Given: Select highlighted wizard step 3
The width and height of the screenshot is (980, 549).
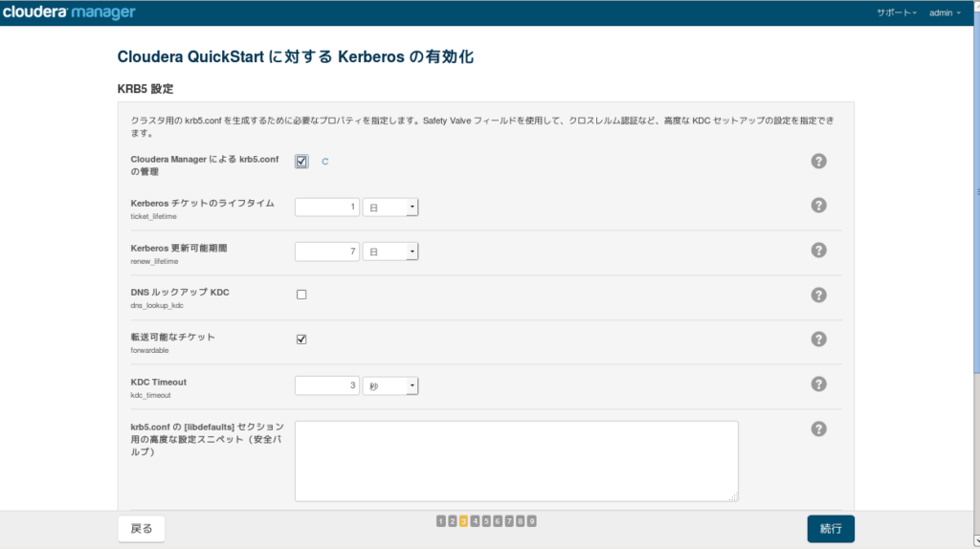Looking at the screenshot, I should (463, 521).
